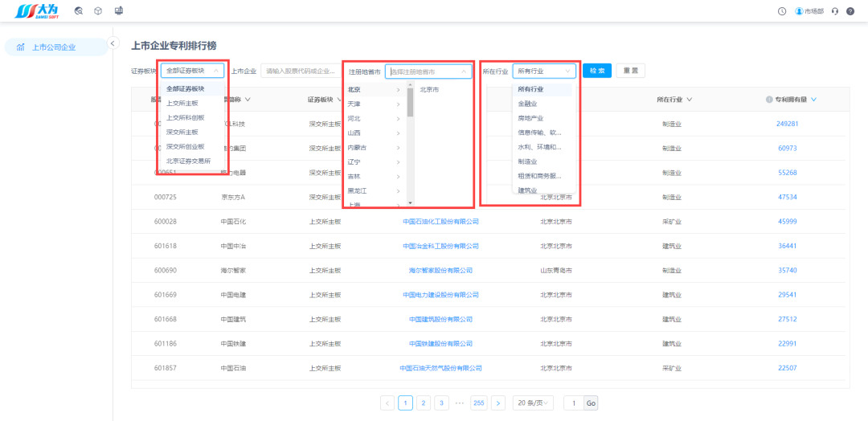Screen dimensions: 868x421
Task: Open 中国建筑股份有限公司 company link
Action: tap(440, 319)
